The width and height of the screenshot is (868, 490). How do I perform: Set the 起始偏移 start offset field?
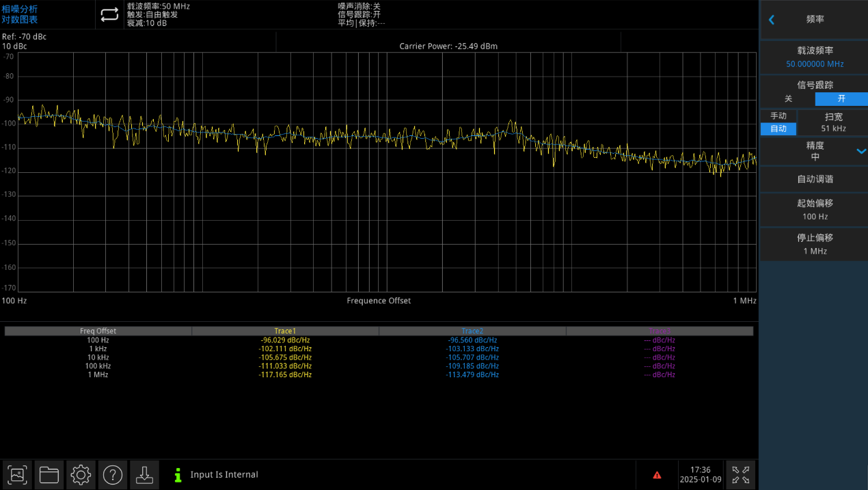pyautogui.click(x=815, y=210)
